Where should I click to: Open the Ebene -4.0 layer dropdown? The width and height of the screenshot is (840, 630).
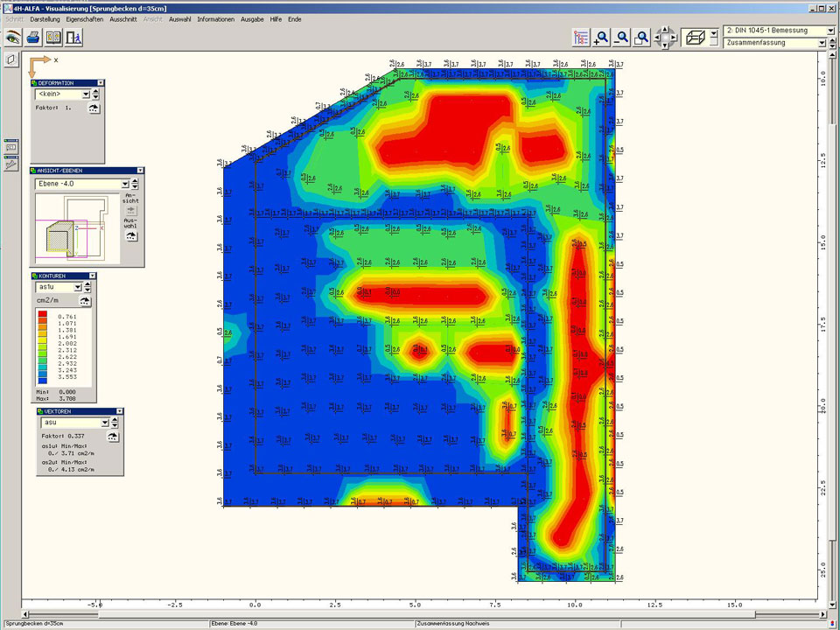[124, 184]
